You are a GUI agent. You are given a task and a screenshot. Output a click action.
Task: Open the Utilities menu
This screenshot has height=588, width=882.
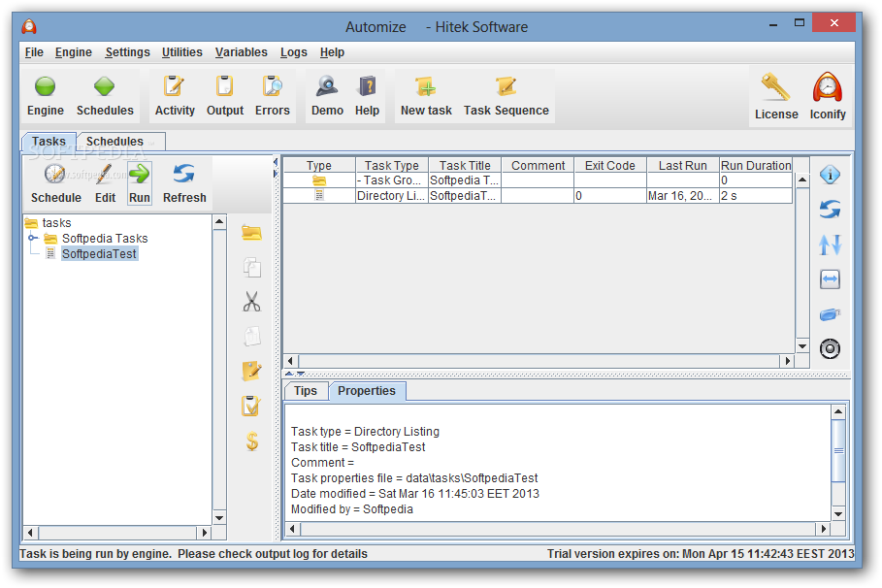tap(181, 52)
